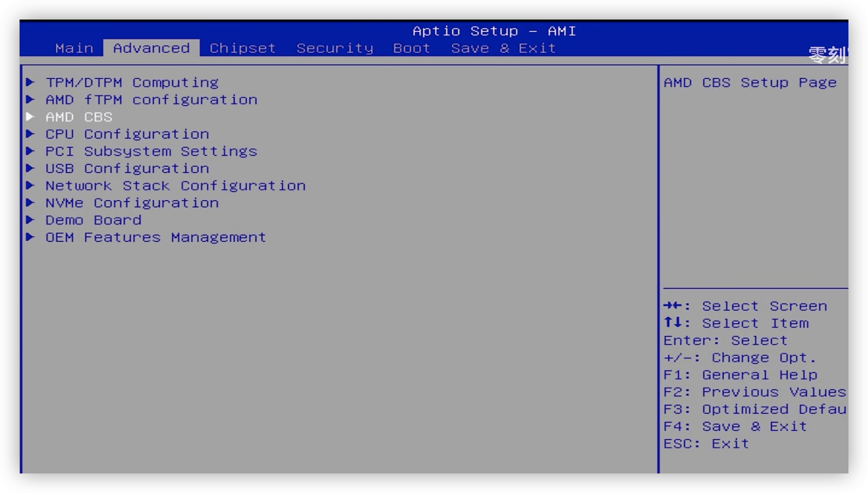Click the 'F2: Previous Values' hint
868x493 pixels.
coord(755,392)
